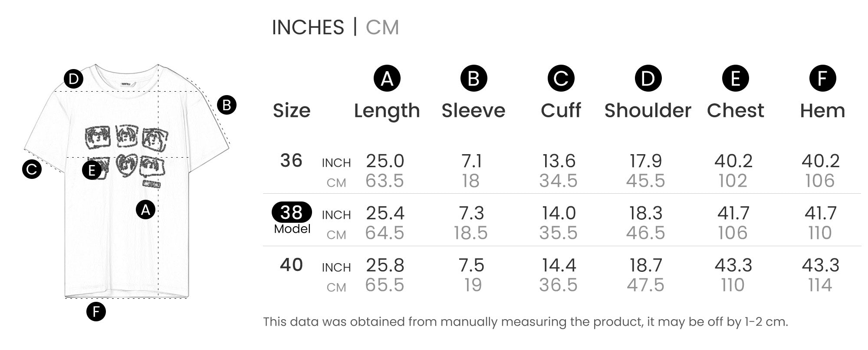Screen dimensions: 868x350
Task: Click the Shoulder column header text
Action: pyautogui.click(x=648, y=111)
